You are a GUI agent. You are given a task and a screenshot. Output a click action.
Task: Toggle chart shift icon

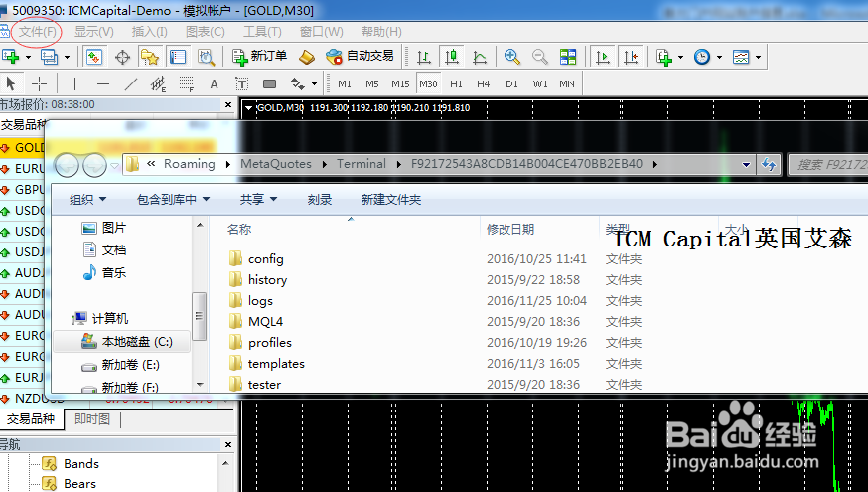tap(631, 57)
